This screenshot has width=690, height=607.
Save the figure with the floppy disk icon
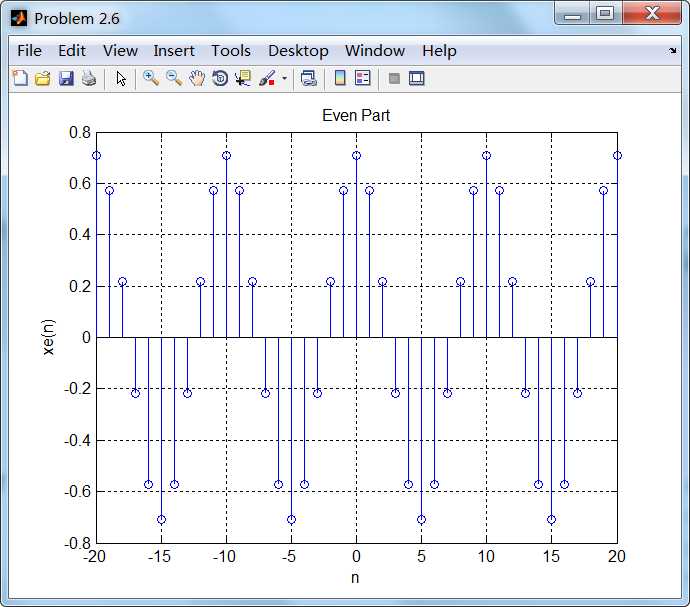pos(66,79)
